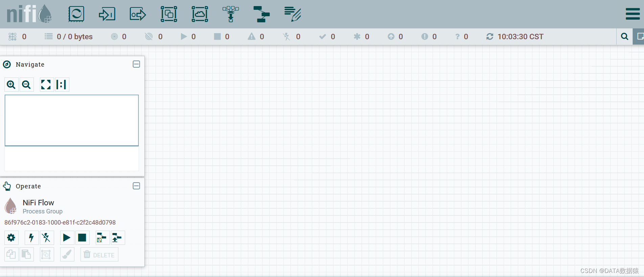Viewport: 644px width, 277px height.
Task: Select the Processor component icon
Action: pos(76,14)
